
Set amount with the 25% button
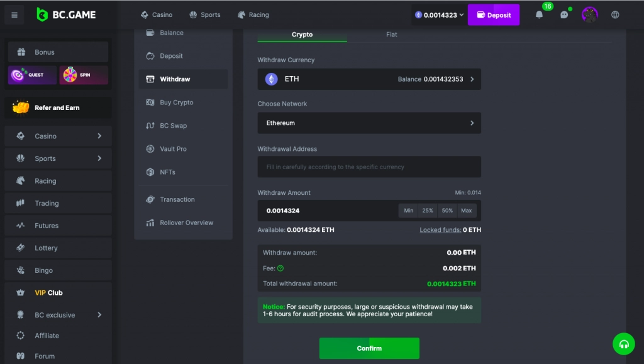(x=428, y=211)
